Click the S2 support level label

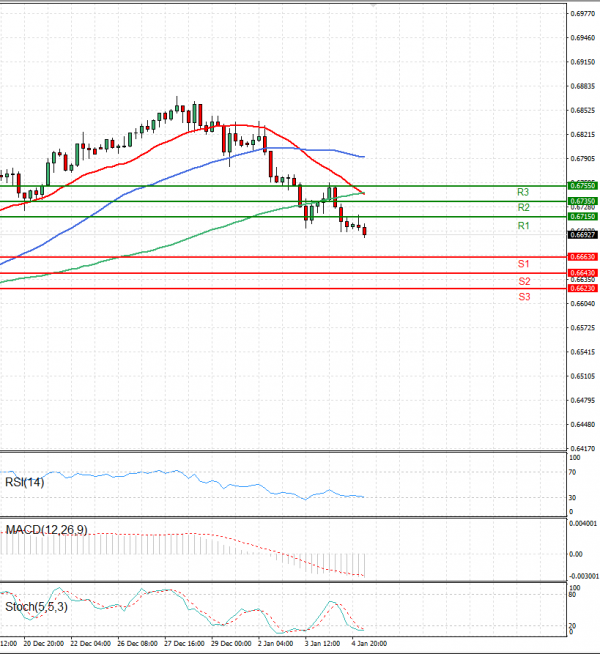tap(523, 281)
